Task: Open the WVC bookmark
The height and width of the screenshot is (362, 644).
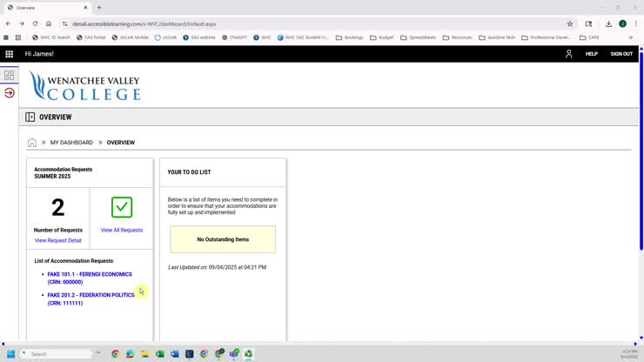Action: (x=262, y=37)
